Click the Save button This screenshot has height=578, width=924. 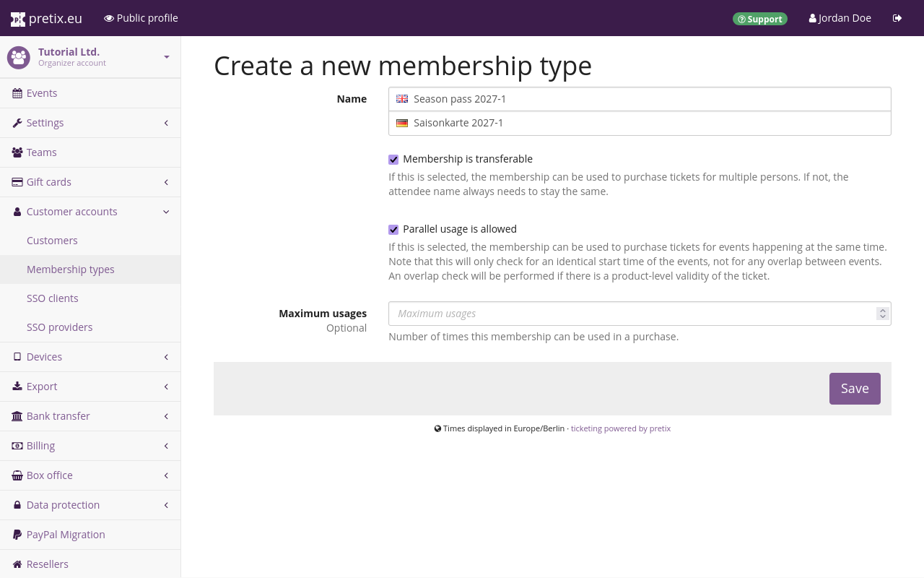pos(855,388)
